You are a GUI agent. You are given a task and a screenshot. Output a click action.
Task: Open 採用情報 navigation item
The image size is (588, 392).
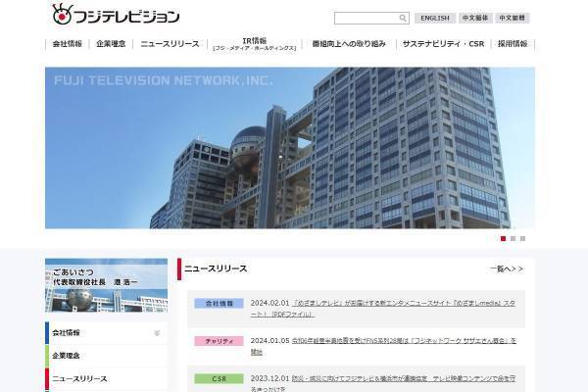[513, 44]
